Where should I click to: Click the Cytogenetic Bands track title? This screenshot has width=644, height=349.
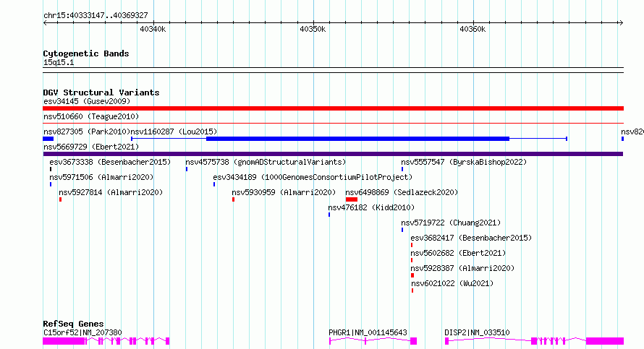pyautogui.click(x=86, y=53)
